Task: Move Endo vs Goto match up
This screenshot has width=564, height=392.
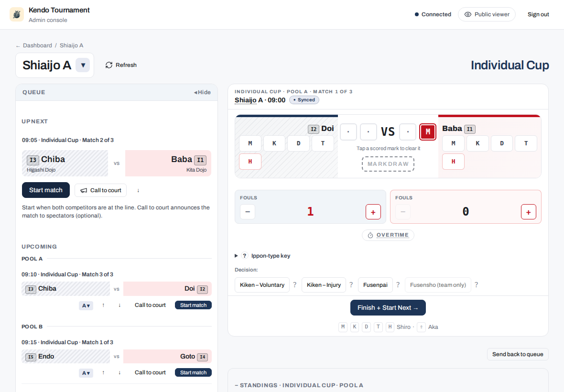Action: tap(103, 372)
